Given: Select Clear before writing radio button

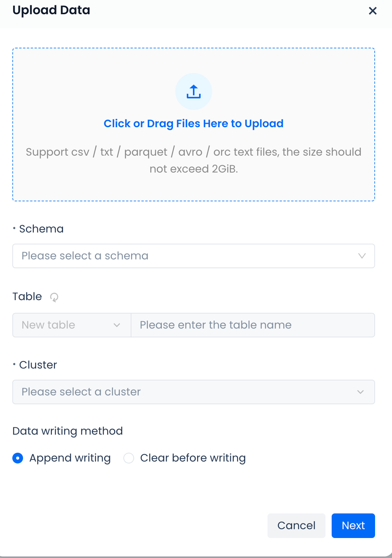Looking at the screenshot, I should [129, 458].
